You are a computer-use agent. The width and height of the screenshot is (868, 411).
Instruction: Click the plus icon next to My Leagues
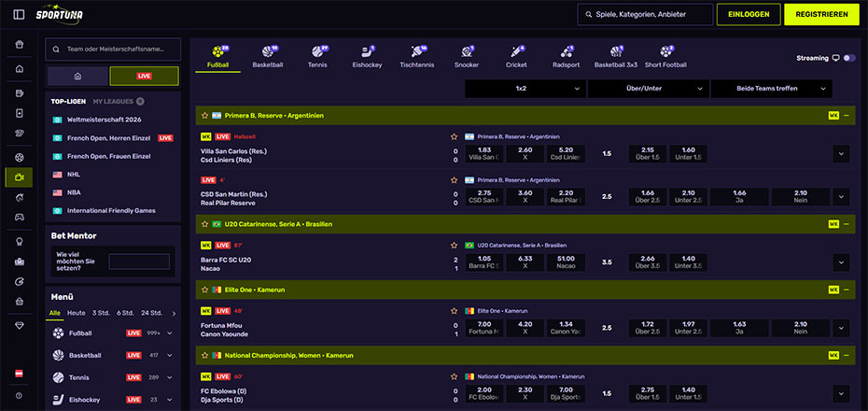pyautogui.click(x=141, y=102)
